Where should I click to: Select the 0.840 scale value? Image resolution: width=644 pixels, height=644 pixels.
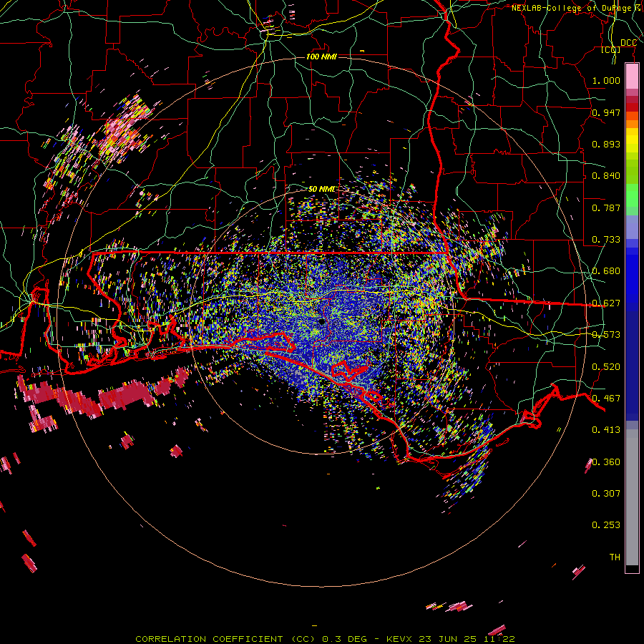pos(606,176)
